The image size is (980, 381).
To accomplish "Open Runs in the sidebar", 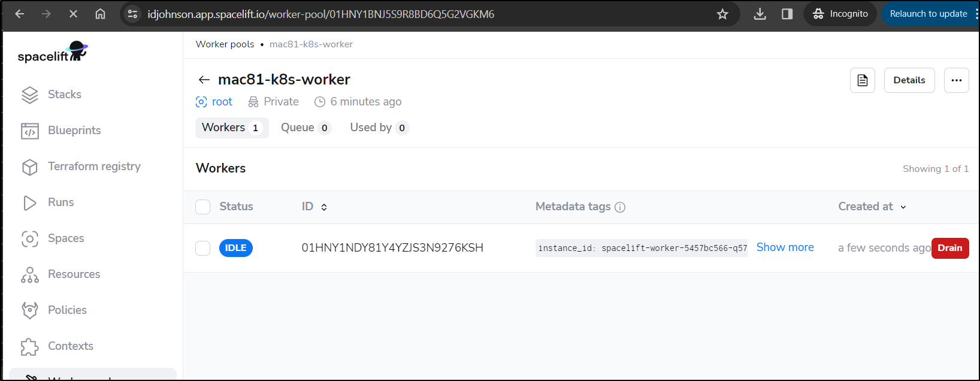I will click(x=61, y=202).
